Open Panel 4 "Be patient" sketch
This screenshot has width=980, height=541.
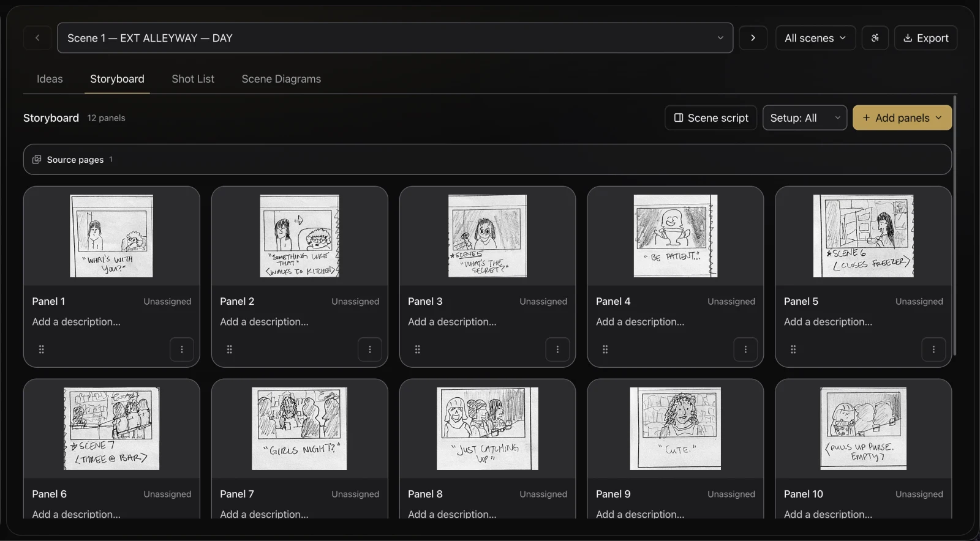coord(676,236)
